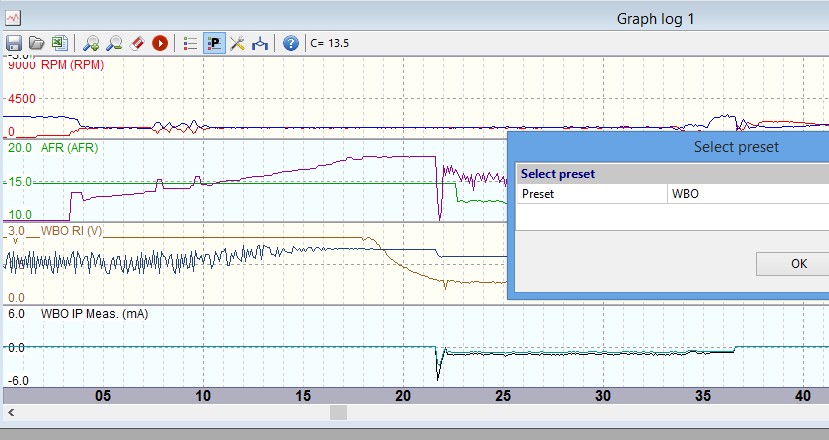829x440 pixels.
Task: Clear graph with the eraser icon
Action: click(137, 43)
